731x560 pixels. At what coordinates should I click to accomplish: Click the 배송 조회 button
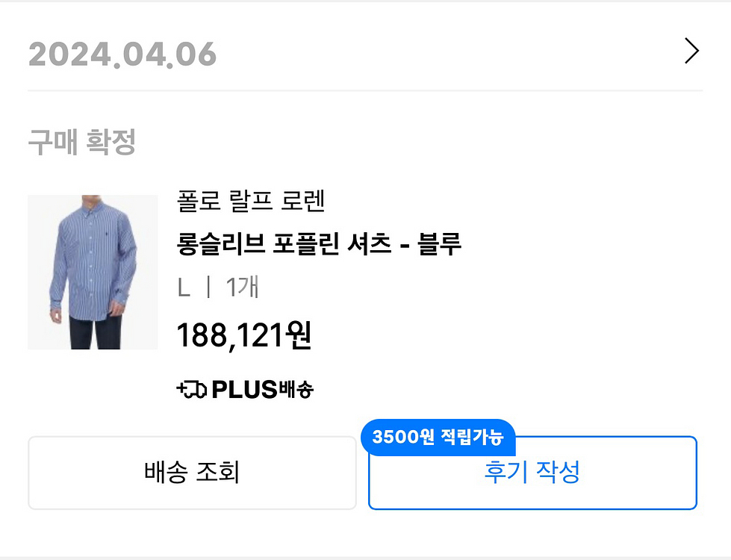tap(192, 473)
